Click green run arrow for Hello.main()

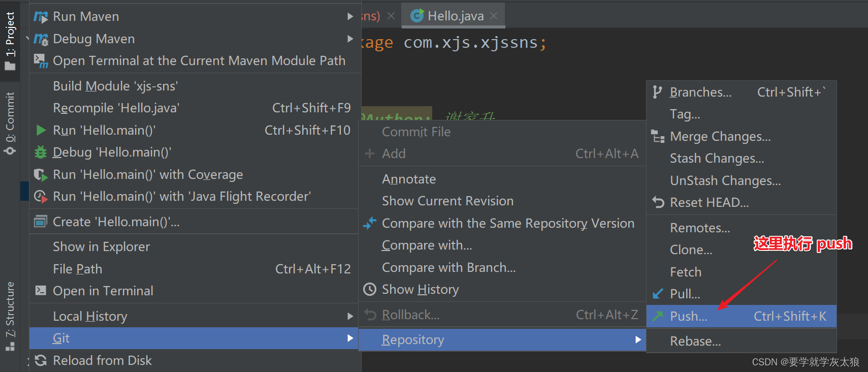[x=41, y=130]
